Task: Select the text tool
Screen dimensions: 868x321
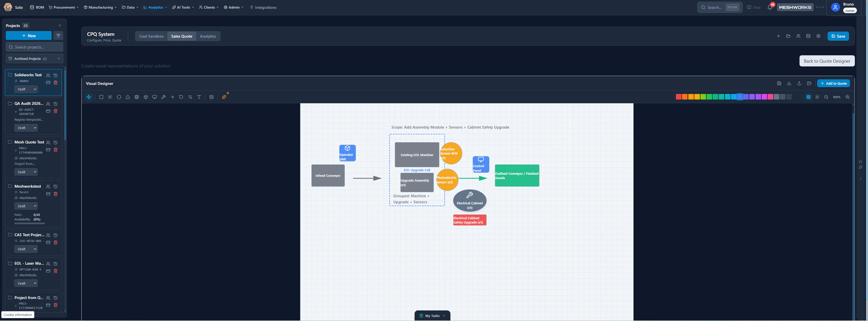Action: (199, 97)
